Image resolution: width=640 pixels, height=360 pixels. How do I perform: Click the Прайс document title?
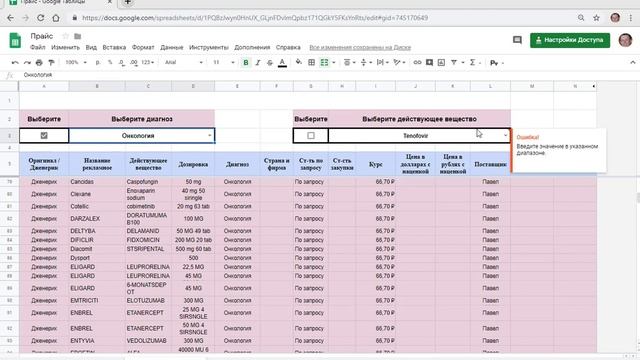tap(42, 36)
